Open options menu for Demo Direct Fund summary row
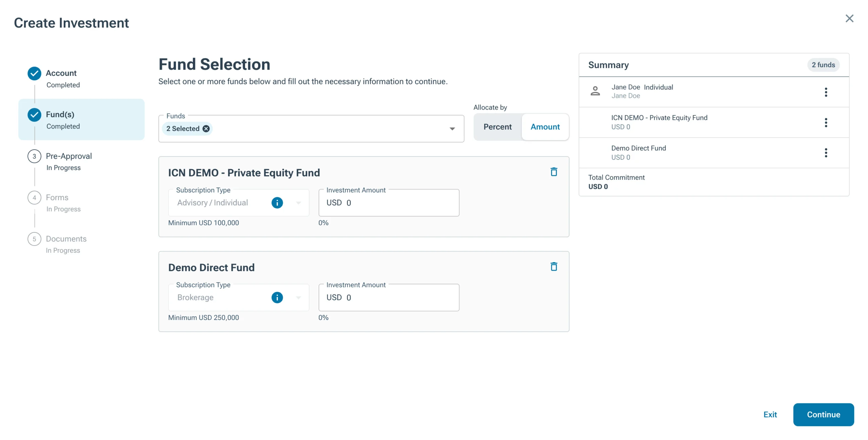This screenshot has width=868, height=440. (826, 153)
